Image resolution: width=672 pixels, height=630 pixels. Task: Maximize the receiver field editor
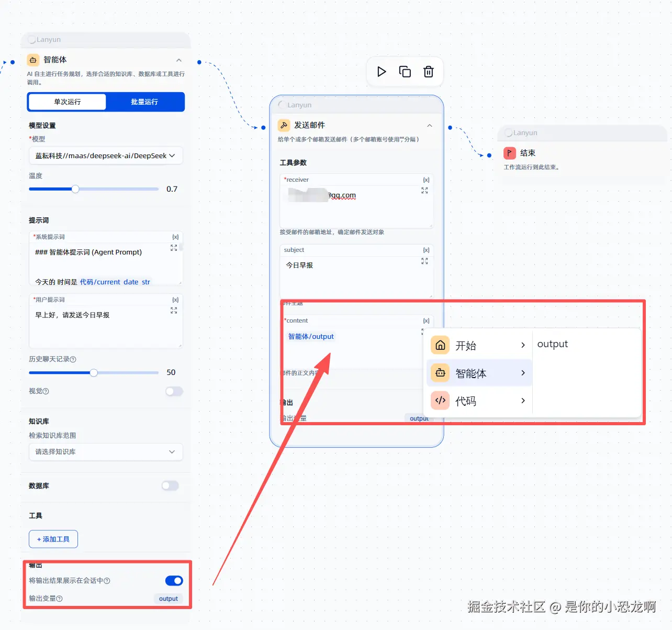pos(424,191)
